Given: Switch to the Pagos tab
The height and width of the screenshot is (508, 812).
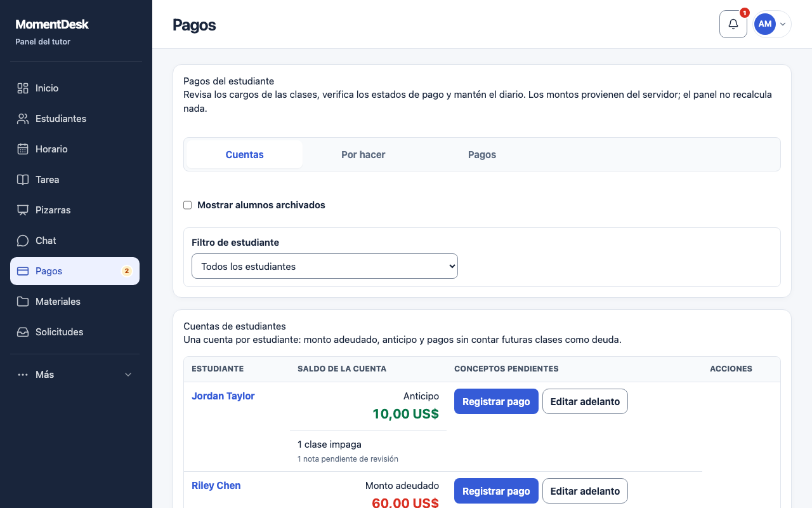Looking at the screenshot, I should coord(482,154).
